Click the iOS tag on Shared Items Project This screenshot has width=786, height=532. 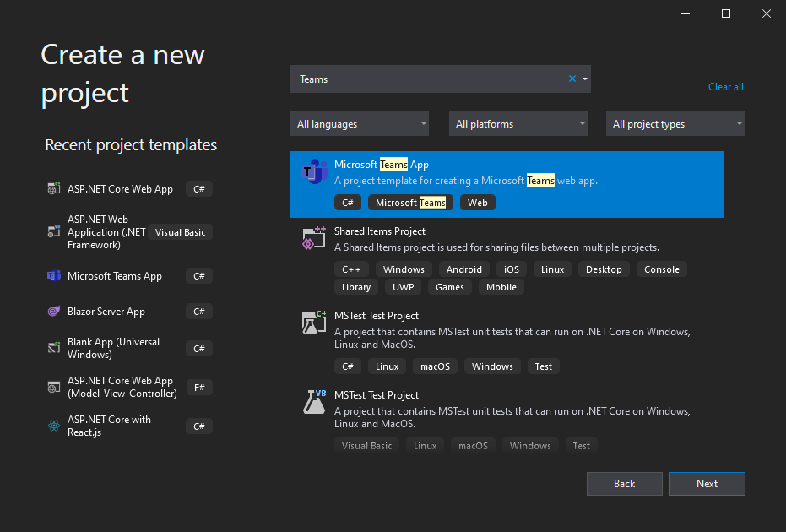[512, 269]
